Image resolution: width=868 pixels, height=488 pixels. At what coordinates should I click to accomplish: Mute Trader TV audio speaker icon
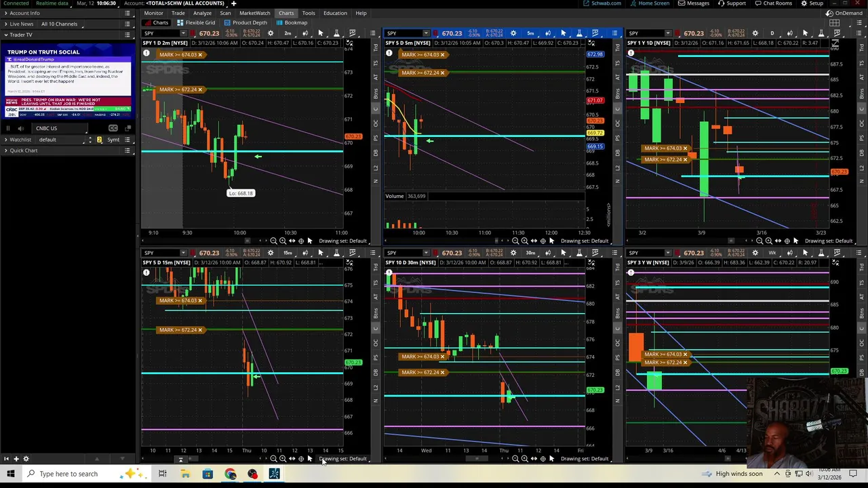coord(20,128)
